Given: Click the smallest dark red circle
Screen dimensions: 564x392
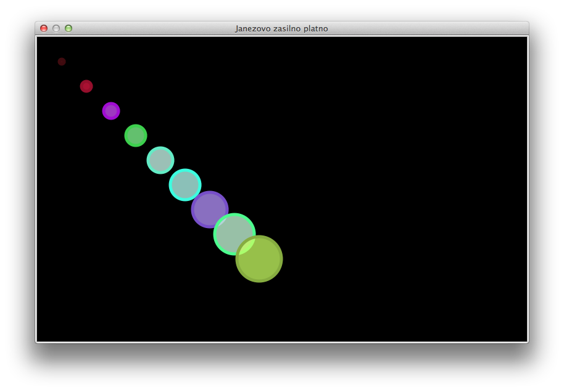Looking at the screenshot, I should [x=62, y=62].
